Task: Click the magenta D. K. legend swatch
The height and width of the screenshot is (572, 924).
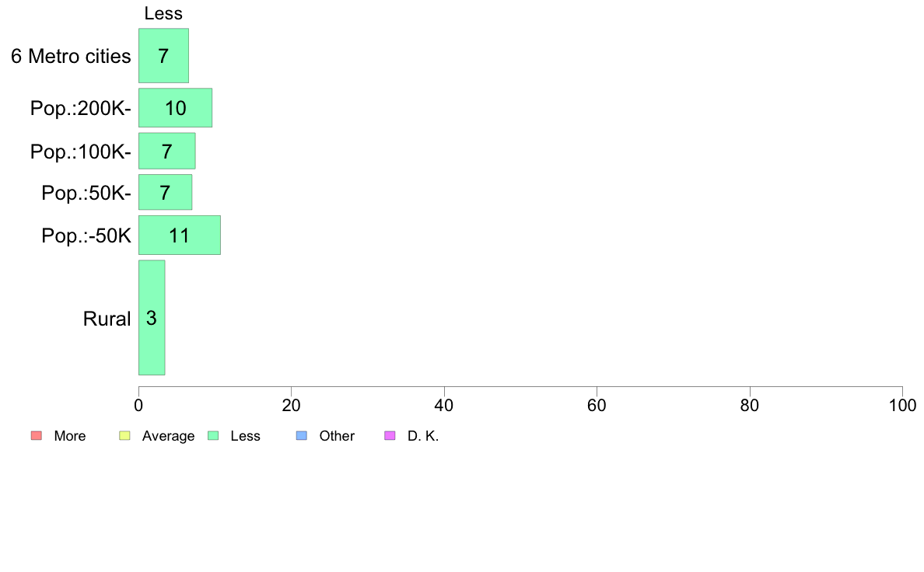Action: point(390,436)
